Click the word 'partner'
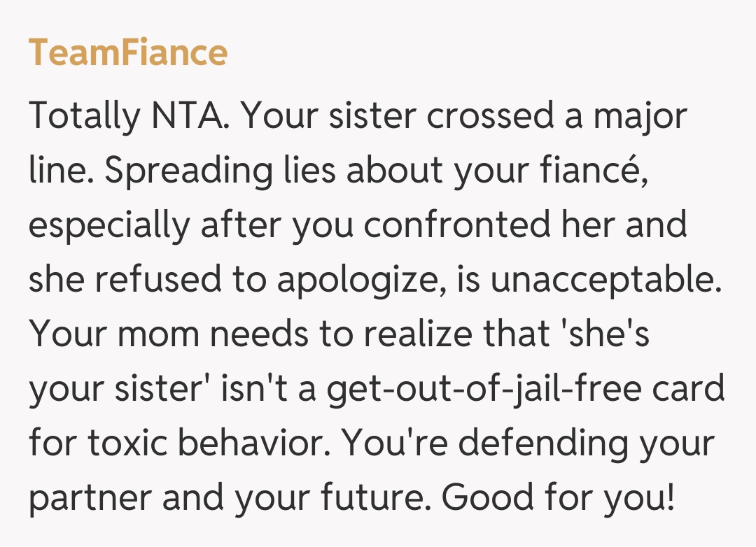The height and width of the screenshot is (547, 756). coord(90,499)
